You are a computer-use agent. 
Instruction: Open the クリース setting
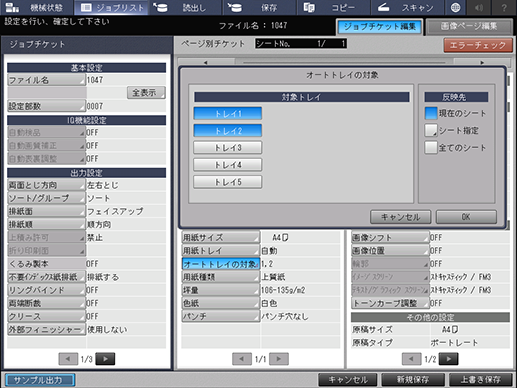pyautogui.click(x=46, y=316)
